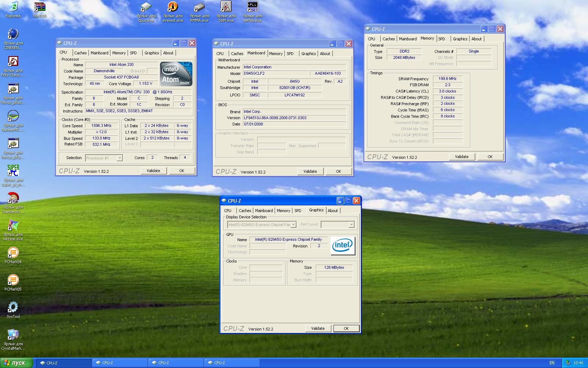This screenshot has height=368, width=588.
Task: Click the Intel logo in Graphics window
Action: (343, 245)
